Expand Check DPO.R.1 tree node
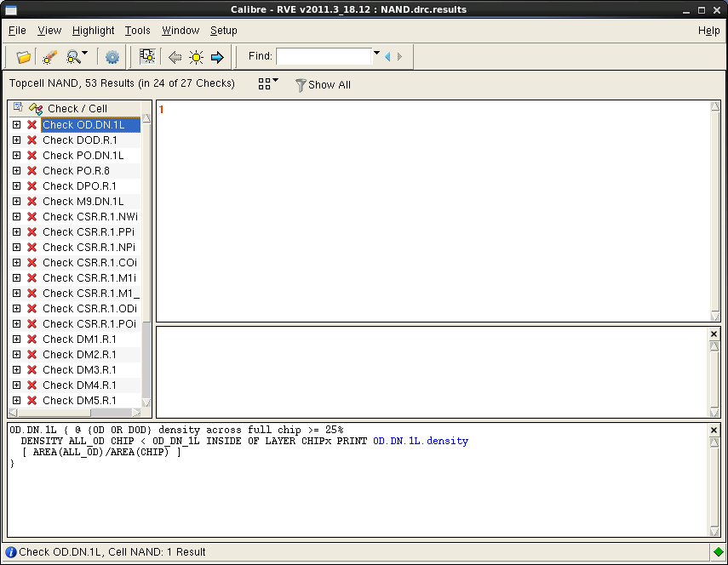Screen dimensions: 728x565 click(x=17, y=186)
